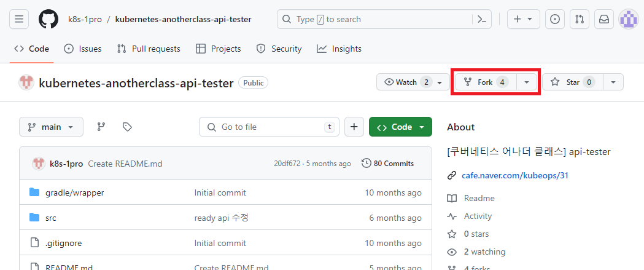Viewport: 644px width, 270px height.
Task: Open k8s-1pro owner link in breadcrumb
Action: click(x=85, y=19)
